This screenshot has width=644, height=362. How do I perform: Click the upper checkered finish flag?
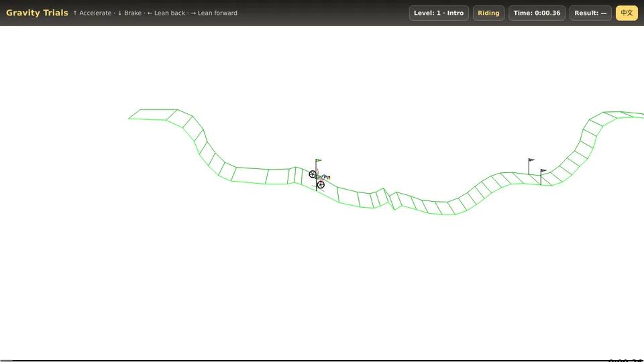[531, 160]
